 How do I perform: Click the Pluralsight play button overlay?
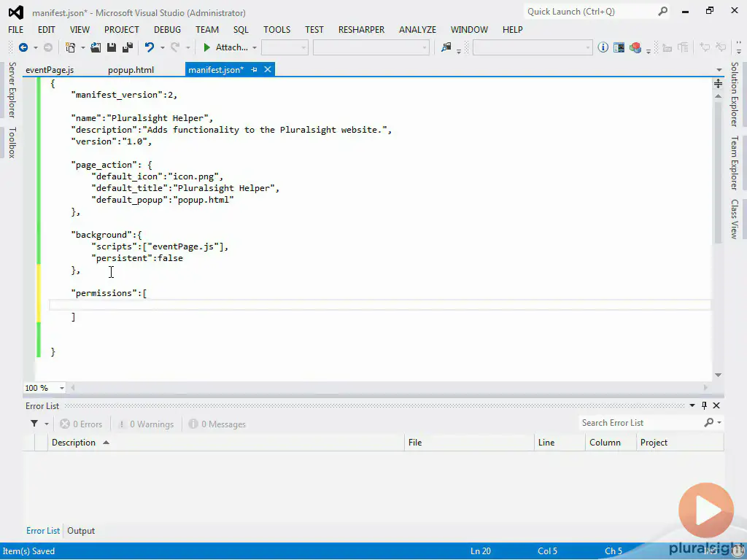(706, 510)
